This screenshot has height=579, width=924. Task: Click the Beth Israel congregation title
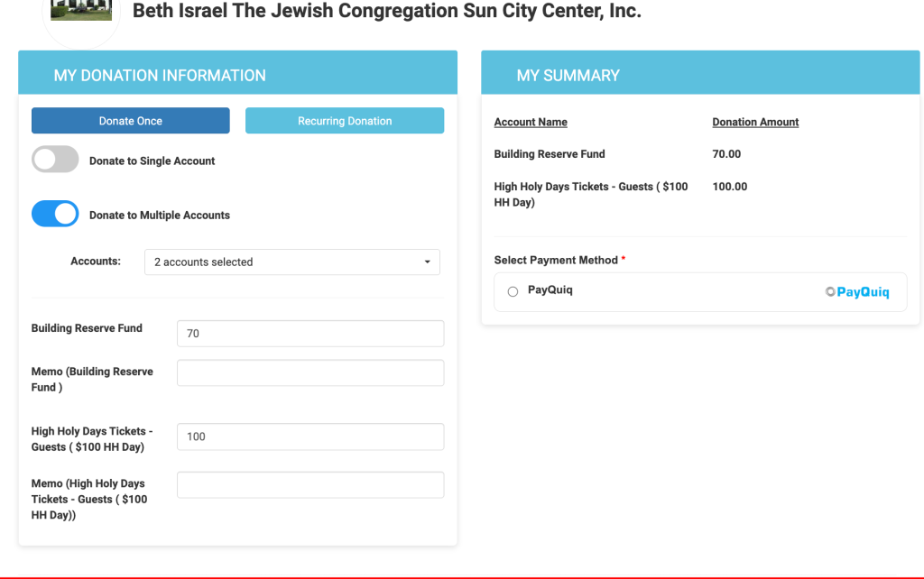tap(386, 12)
